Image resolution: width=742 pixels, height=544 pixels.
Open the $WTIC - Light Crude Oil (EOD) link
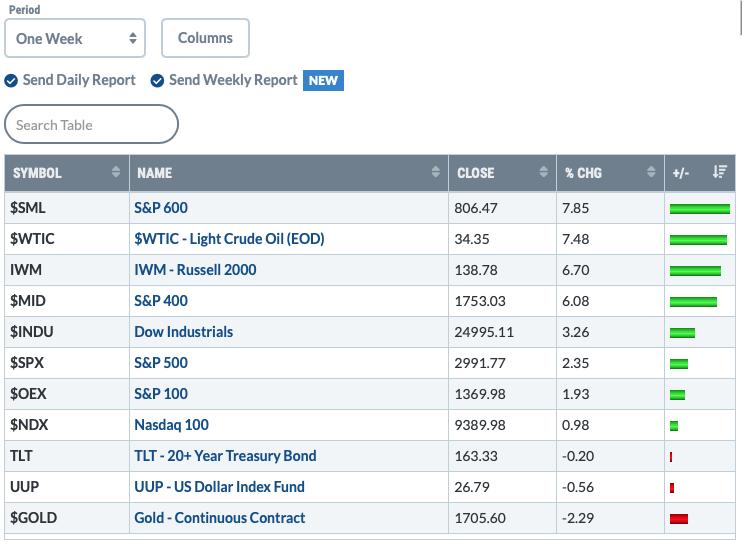coord(230,239)
